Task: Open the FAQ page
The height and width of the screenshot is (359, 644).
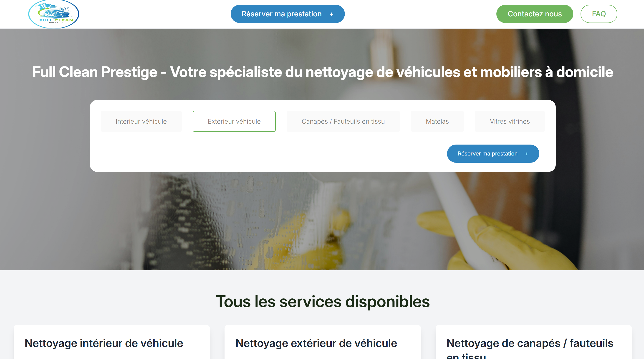Action: click(599, 14)
